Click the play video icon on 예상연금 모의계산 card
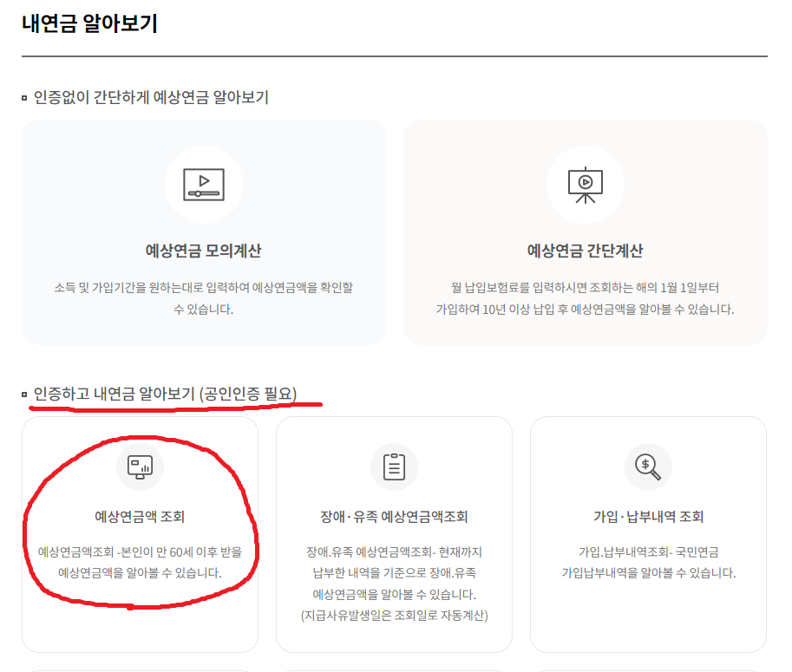The image size is (792, 672). (x=204, y=183)
